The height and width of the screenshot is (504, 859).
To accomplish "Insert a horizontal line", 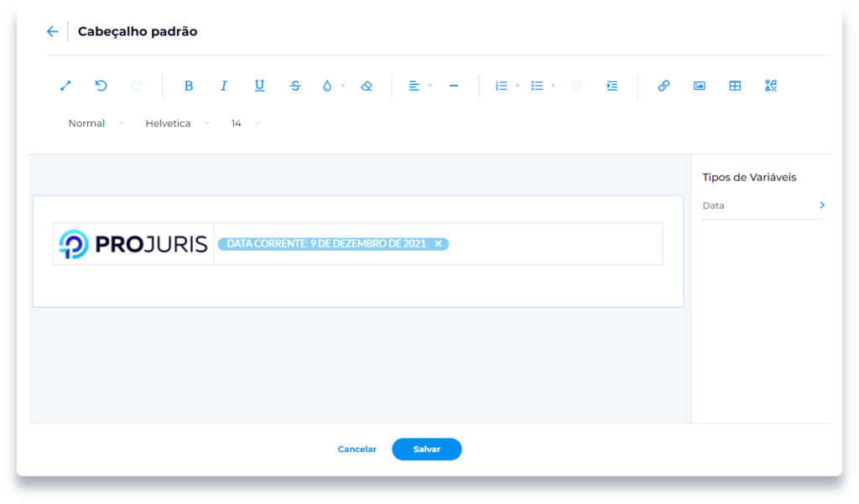I will click(454, 86).
